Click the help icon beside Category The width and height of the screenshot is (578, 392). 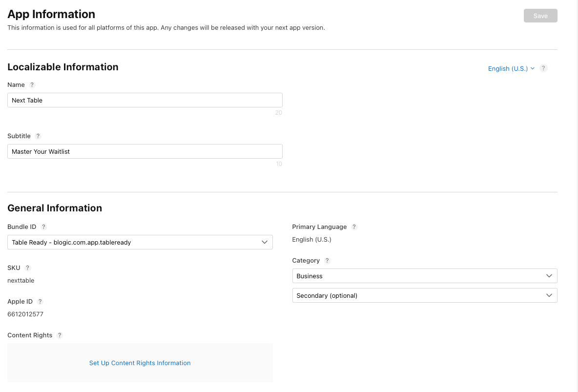point(327,260)
